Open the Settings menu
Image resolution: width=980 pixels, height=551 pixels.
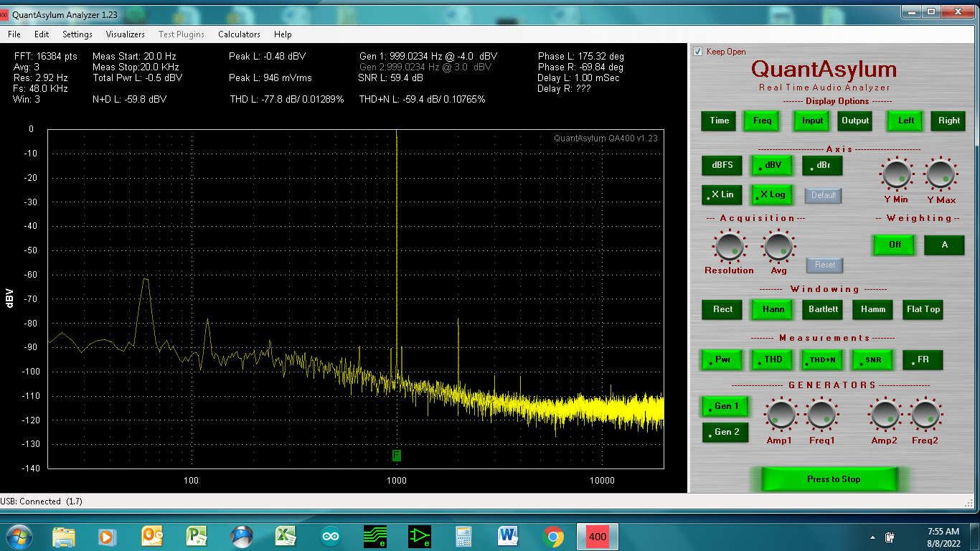click(77, 34)
